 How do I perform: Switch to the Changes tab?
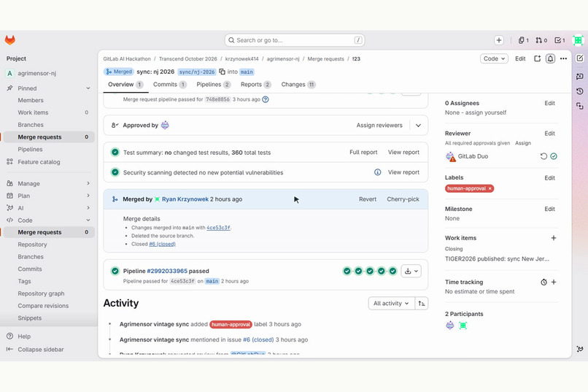pyautogui.click(x=298, y=85)
